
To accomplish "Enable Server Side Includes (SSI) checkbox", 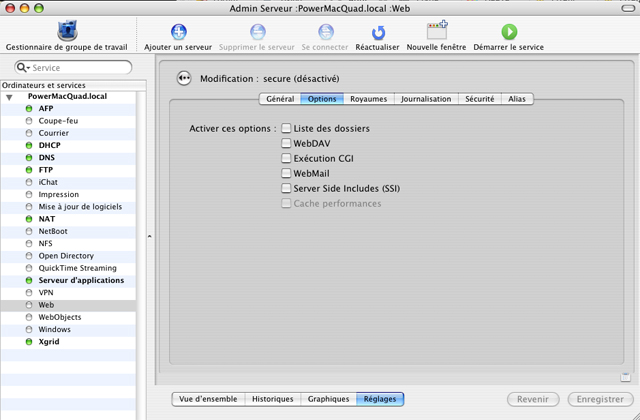I will pos(286,188).
